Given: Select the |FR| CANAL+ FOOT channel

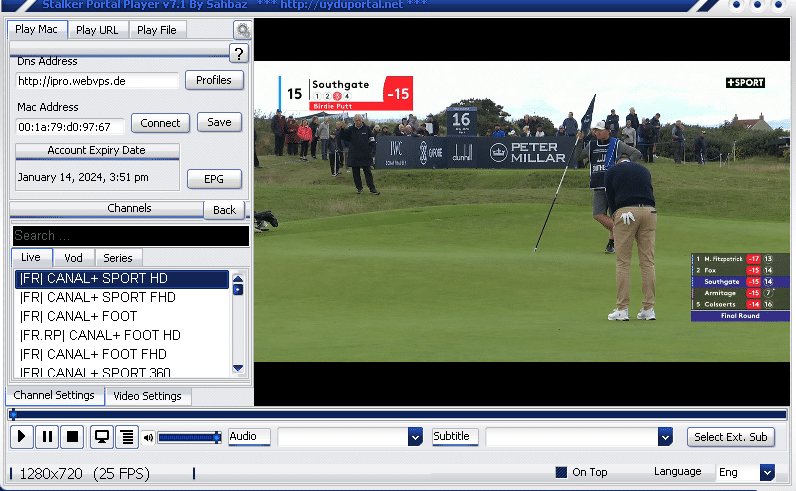Looking at the screenshot, I should tap(78, 316).
